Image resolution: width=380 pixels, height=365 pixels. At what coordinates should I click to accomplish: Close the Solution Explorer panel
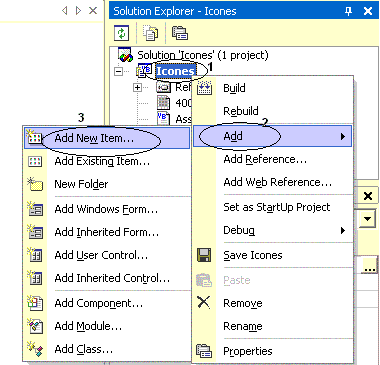click(368, 11)
